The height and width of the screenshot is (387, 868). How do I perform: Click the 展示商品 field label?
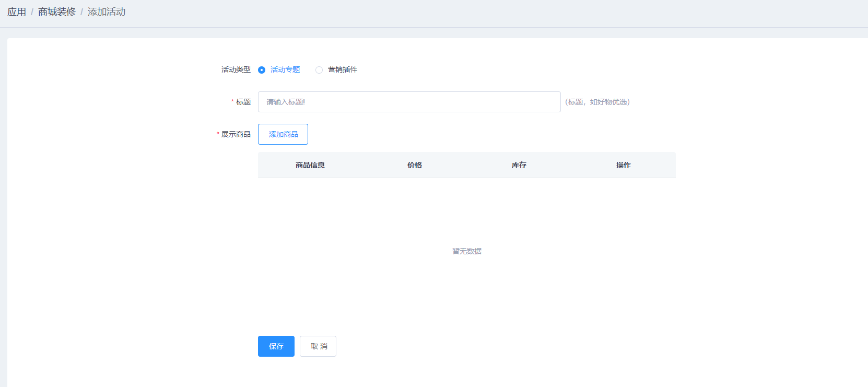236,134
